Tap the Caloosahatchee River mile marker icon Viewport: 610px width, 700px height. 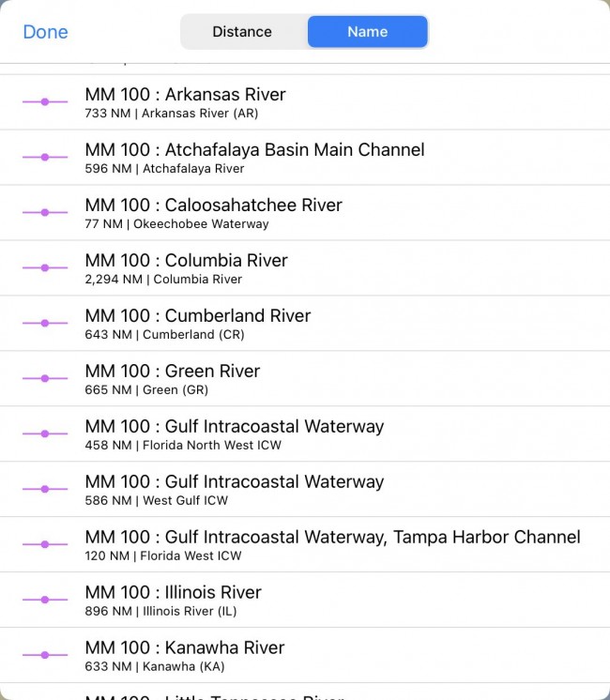[45, 212]
